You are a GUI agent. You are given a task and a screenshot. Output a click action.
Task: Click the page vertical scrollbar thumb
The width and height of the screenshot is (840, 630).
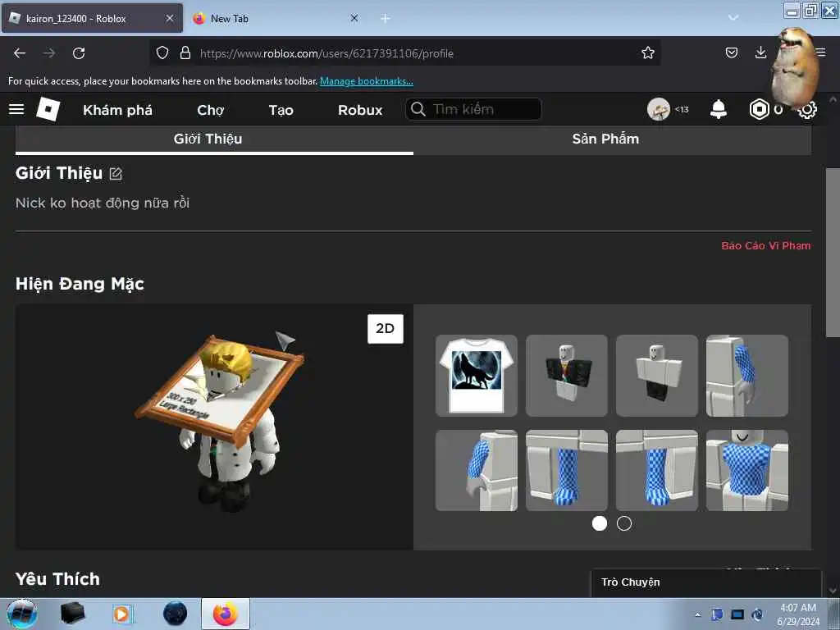[x=833, y=253]
